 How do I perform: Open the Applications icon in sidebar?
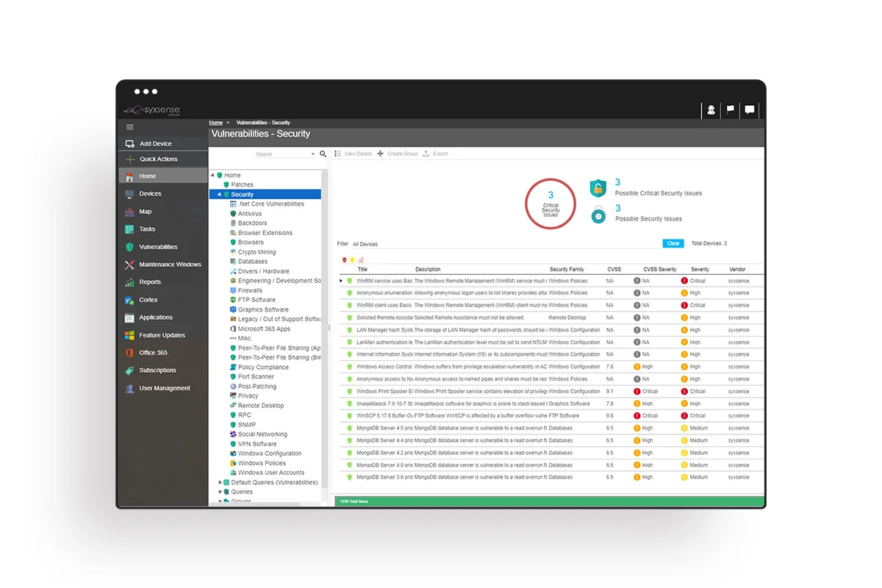(x=130, y=318)
